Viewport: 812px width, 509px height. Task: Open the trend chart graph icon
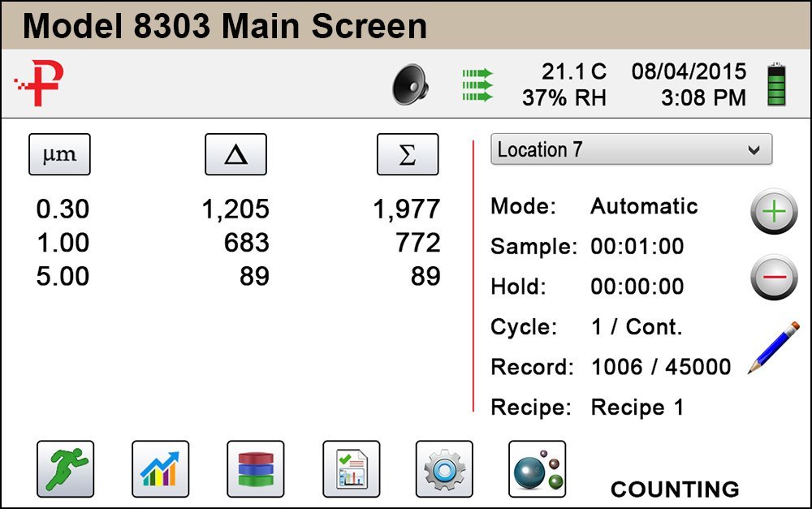pyautogui.click(x=160, y=468)
